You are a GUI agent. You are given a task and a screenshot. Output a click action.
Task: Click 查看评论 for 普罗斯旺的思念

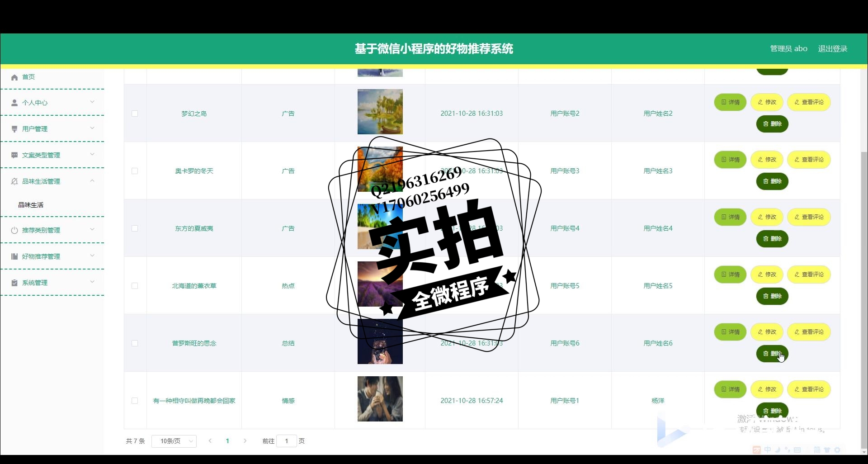tap(809, 332)
